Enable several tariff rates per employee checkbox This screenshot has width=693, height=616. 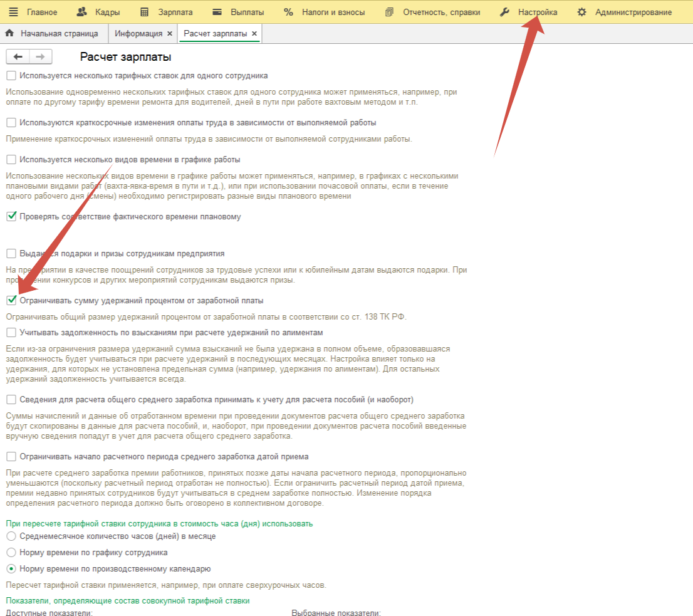pyautogui.click(x=11, y=76)
